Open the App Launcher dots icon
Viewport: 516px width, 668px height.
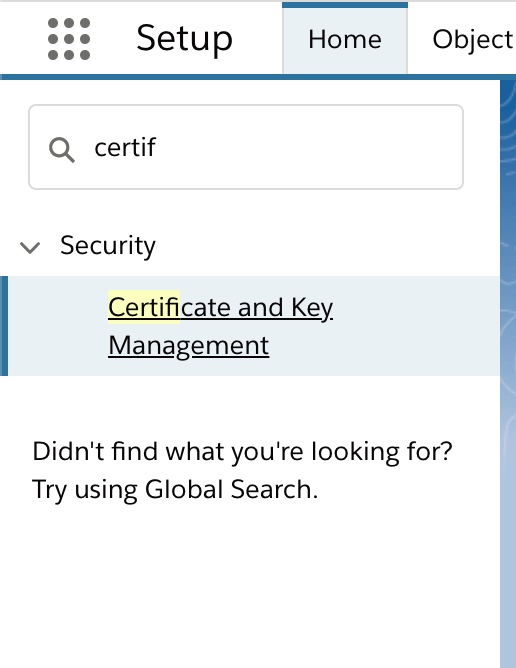coord(69,39)
